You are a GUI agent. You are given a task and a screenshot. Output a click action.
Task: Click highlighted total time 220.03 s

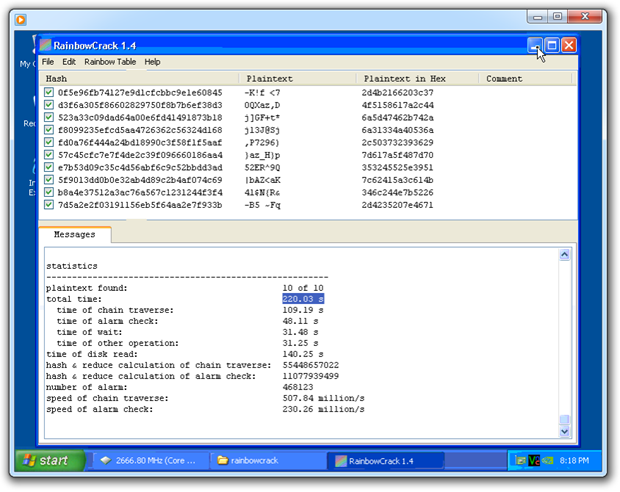click(x=303, y=299)
